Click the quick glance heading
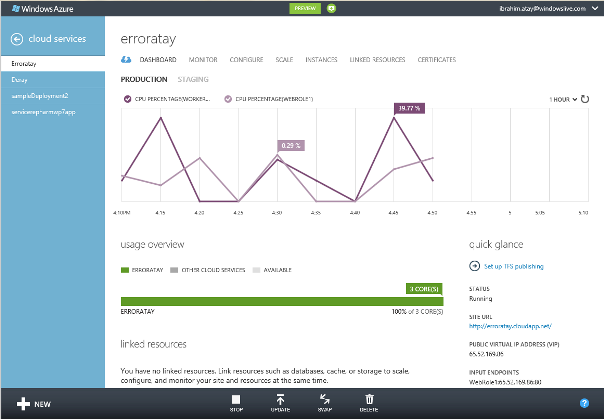The height and width of the screenshot is (419, 604). 496,245
